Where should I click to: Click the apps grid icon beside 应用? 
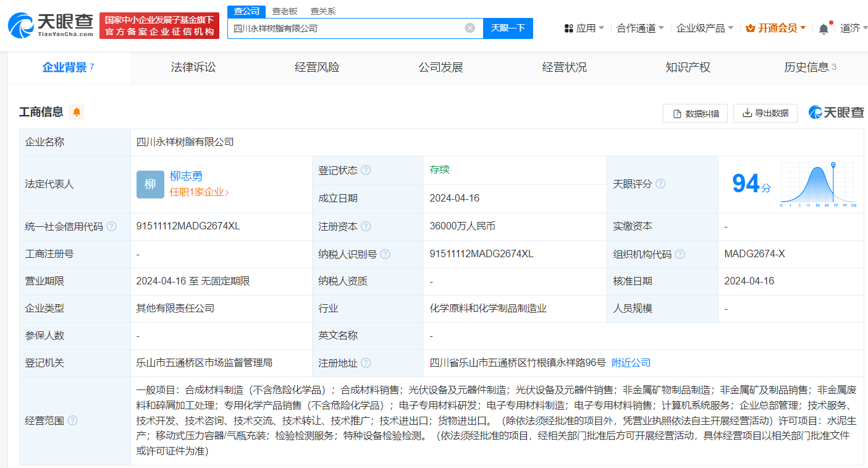(x=568, y=28)
